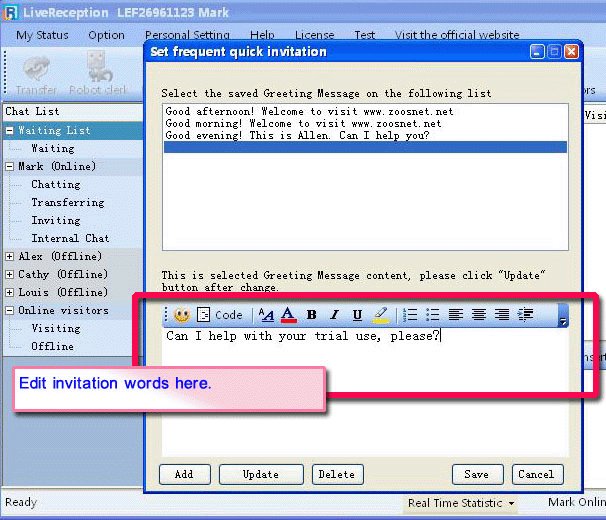Open the Test menu
This screenshot has height=520, width=606.
[x=364, y=35]
